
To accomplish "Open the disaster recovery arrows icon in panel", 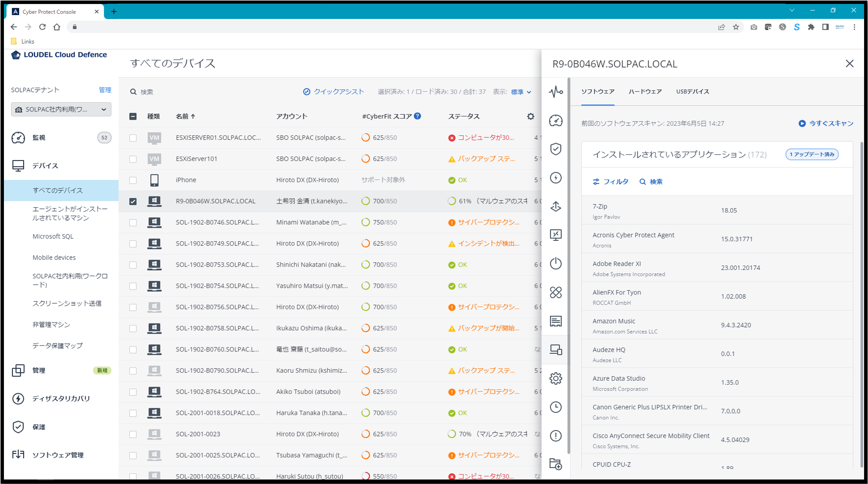I will click(556, 206).
